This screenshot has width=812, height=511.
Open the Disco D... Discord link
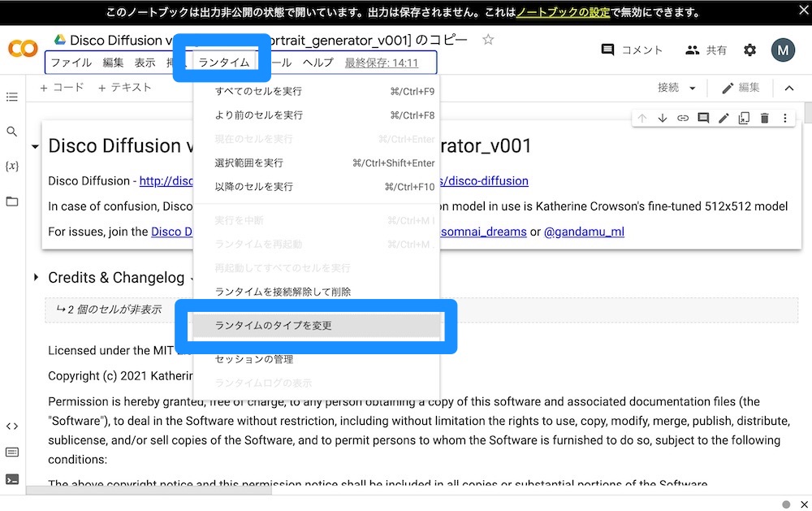coord(172,232)
